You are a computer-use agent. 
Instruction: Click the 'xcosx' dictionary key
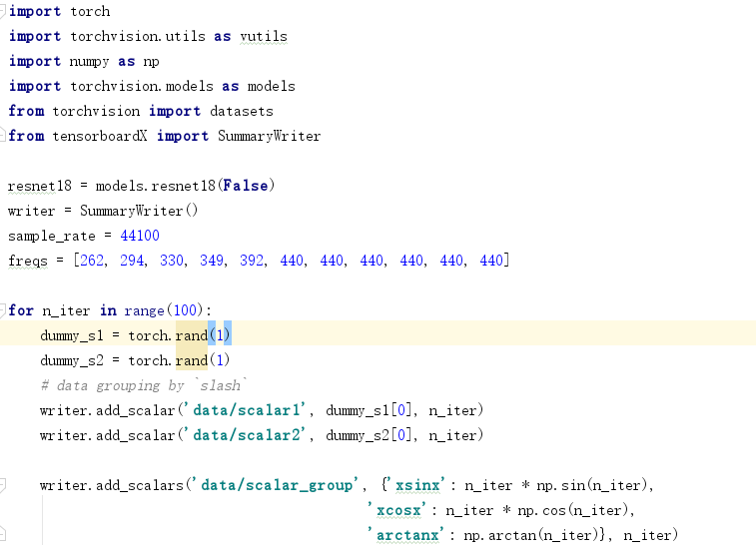(x=398, y=510)
